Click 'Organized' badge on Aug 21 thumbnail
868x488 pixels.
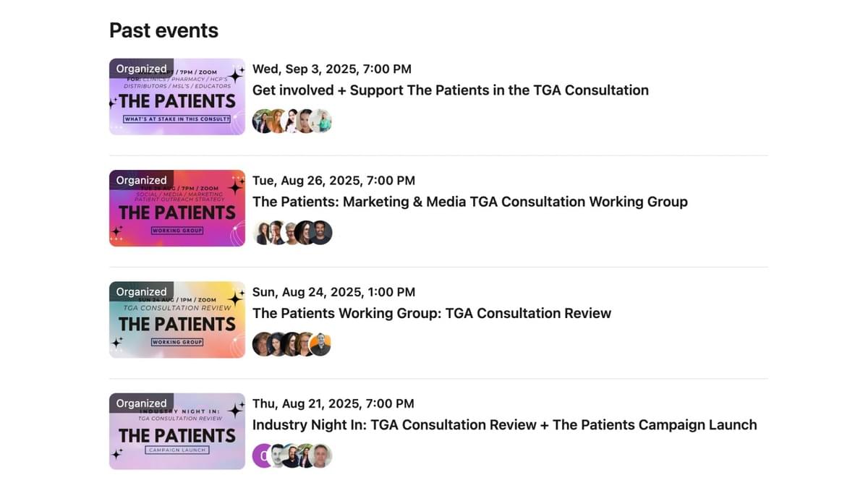pos(141,403)
